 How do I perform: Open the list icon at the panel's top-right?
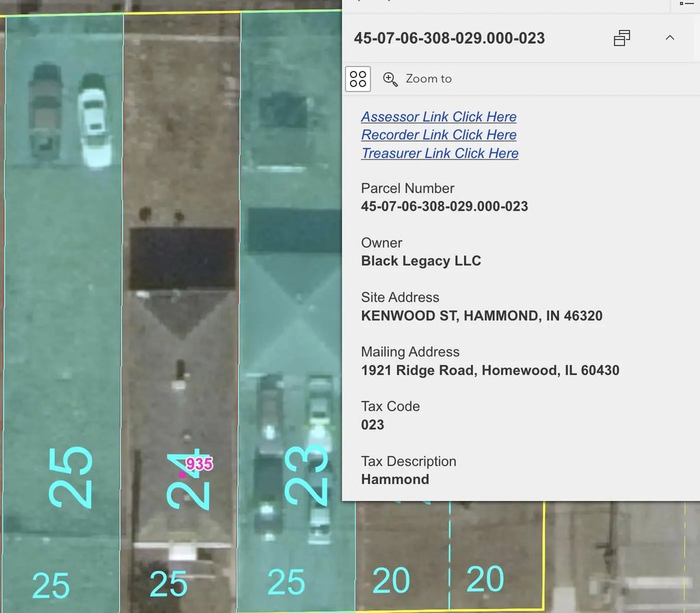point(686,3)
